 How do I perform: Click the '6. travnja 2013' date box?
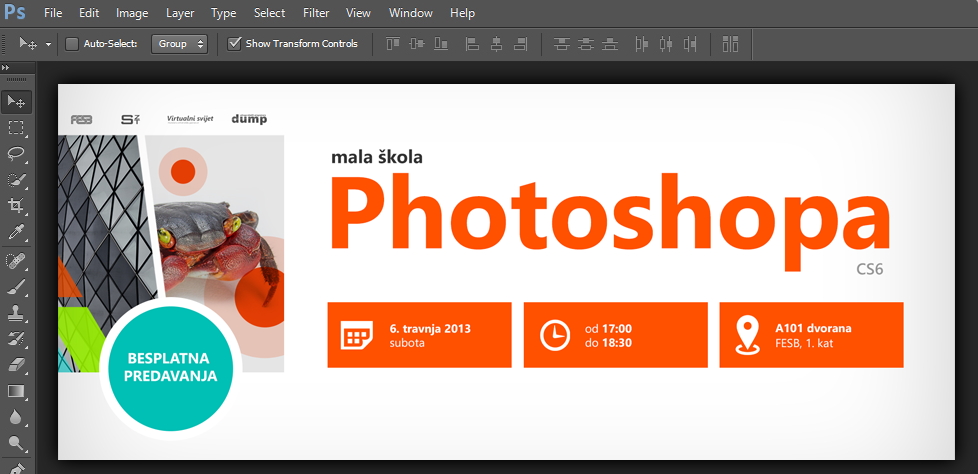[x=419, y=335]
